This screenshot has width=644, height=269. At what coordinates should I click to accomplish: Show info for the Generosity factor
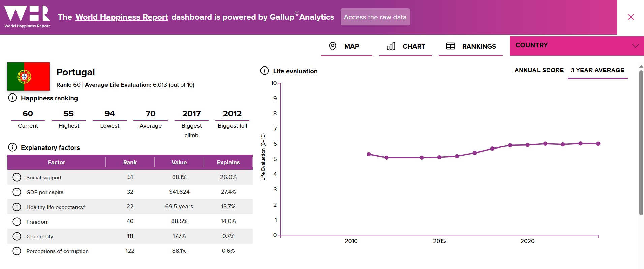[x=17, y=236]
